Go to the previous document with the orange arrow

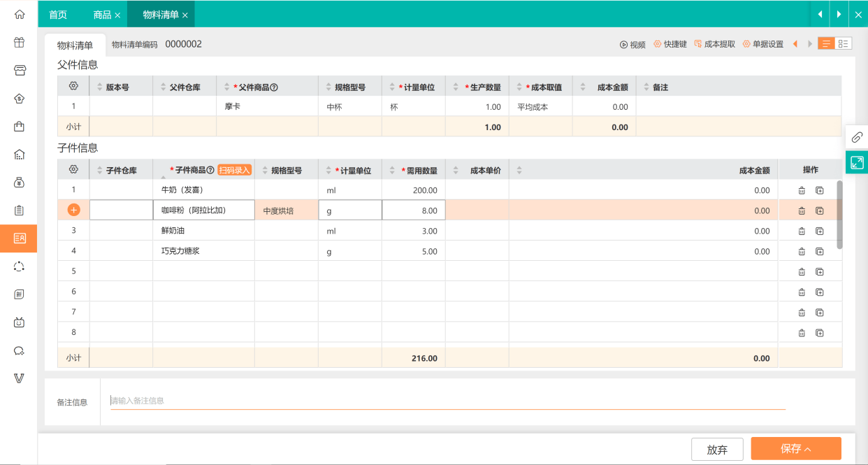(x=795, y=44)
